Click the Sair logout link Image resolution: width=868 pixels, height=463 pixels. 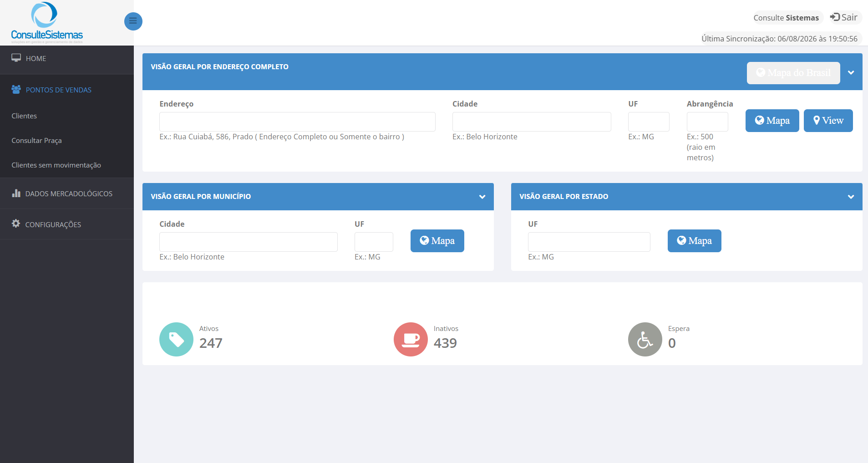coord(843,17)
